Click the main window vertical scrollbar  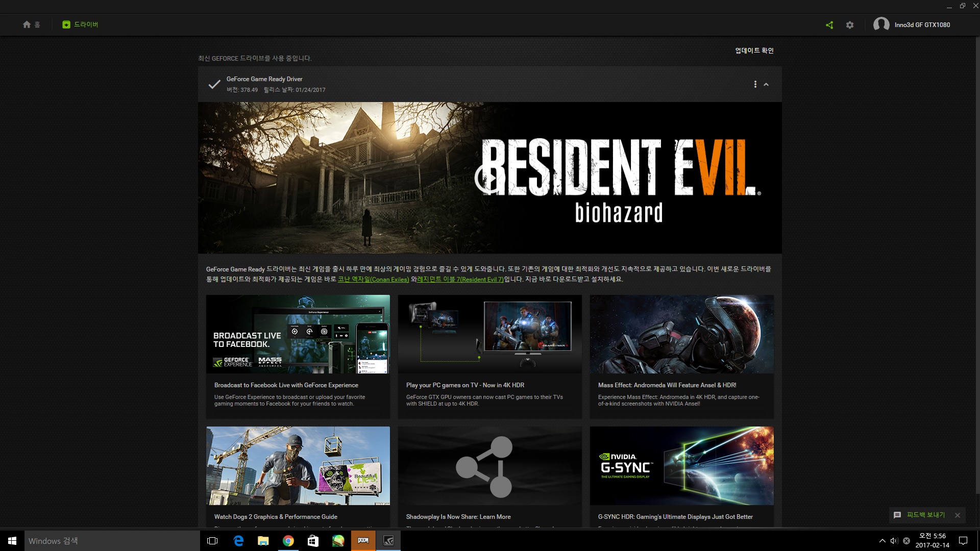[x=977, y=265]
